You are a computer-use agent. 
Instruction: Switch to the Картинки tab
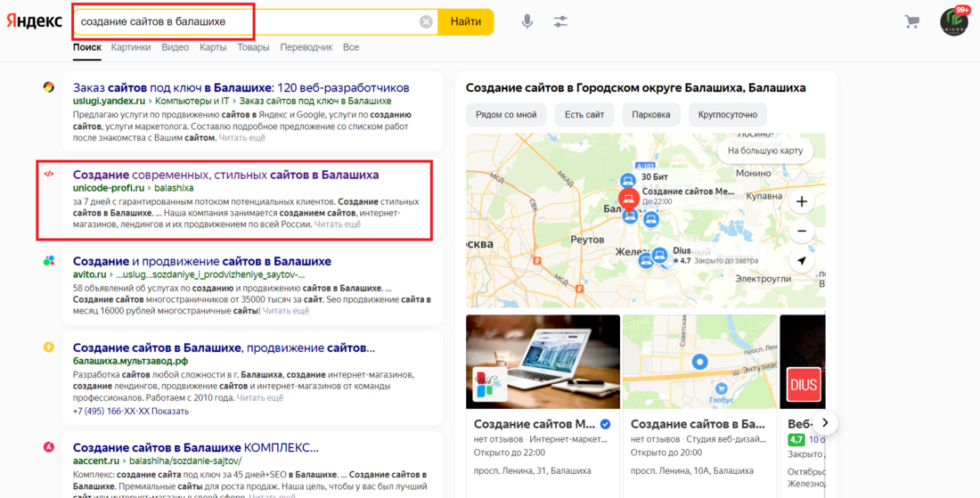(x=131, y=47)
